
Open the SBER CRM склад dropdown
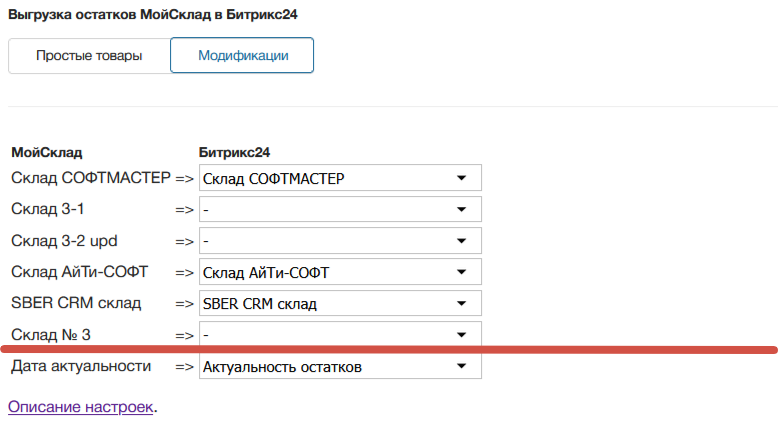coord(340,303)
